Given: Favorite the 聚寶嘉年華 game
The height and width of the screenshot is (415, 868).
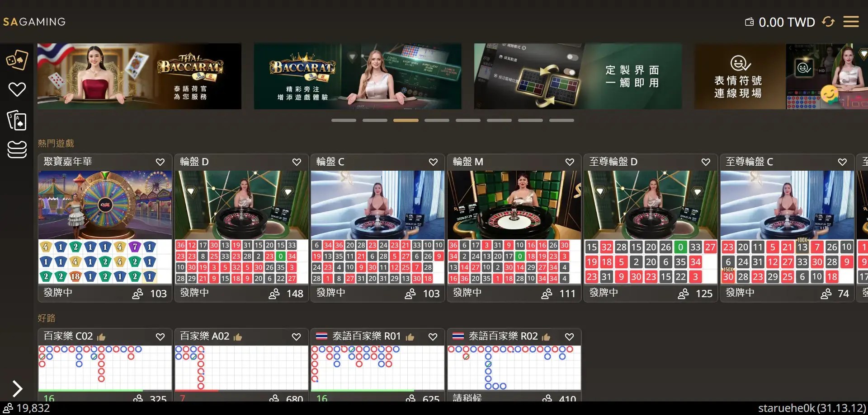Looking at the screenshot, I should (160, 162).
